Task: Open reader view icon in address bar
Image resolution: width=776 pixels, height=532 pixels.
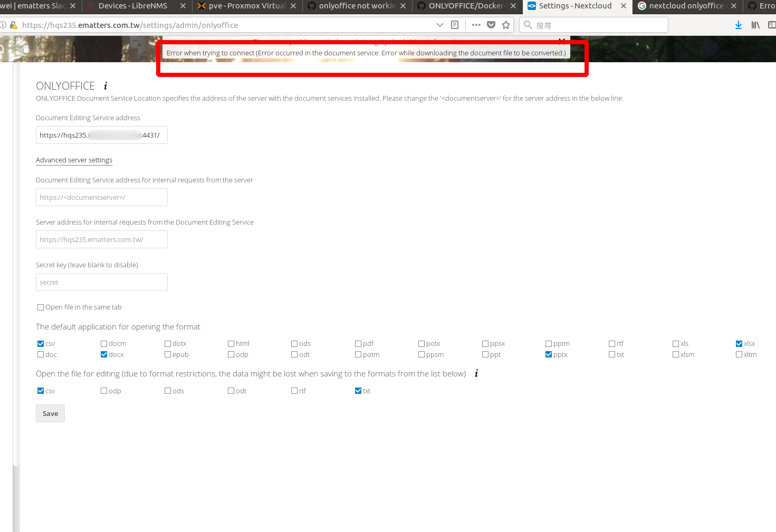Action: pos(455,25)
